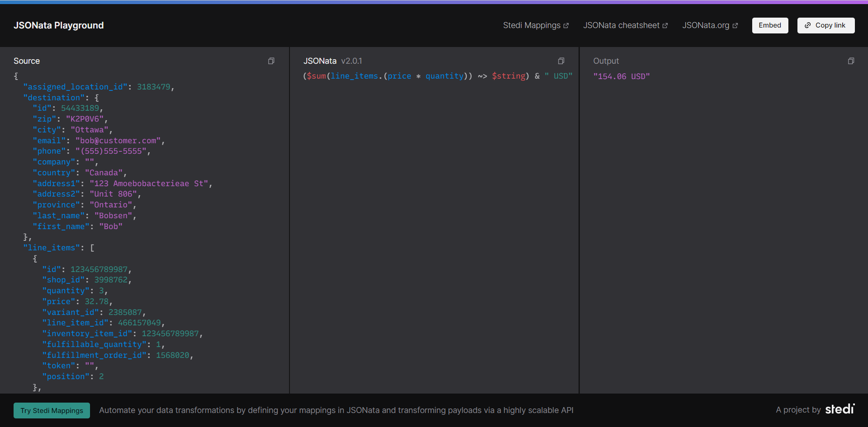Click the email value "bob@customer.com"

118,141
